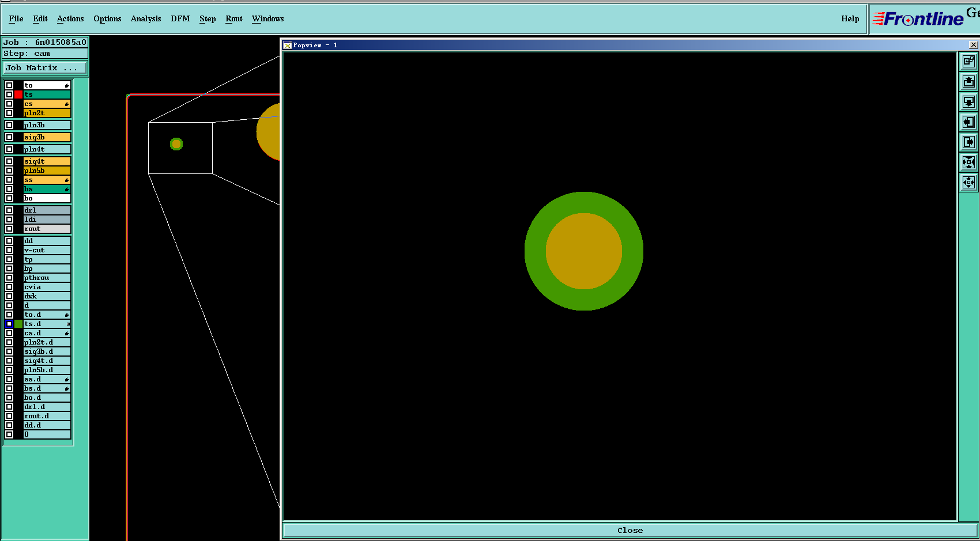Click the zoom-out arrows-outward icon
Viewport: 980px width, 541px height.
coord(968,183)
